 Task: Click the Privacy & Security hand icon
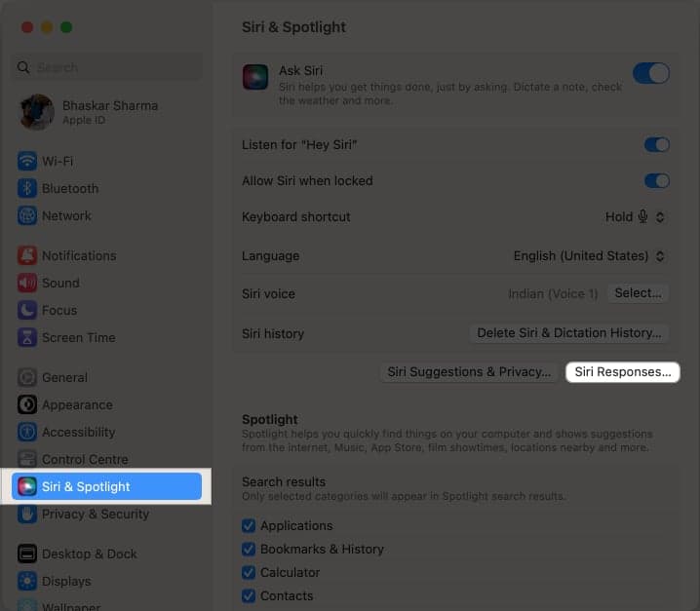[27, 514]
